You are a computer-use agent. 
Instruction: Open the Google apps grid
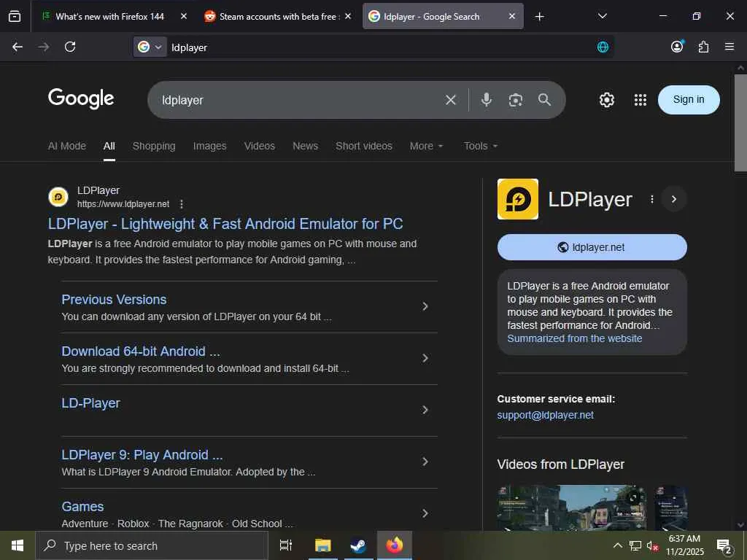[640, 99]
